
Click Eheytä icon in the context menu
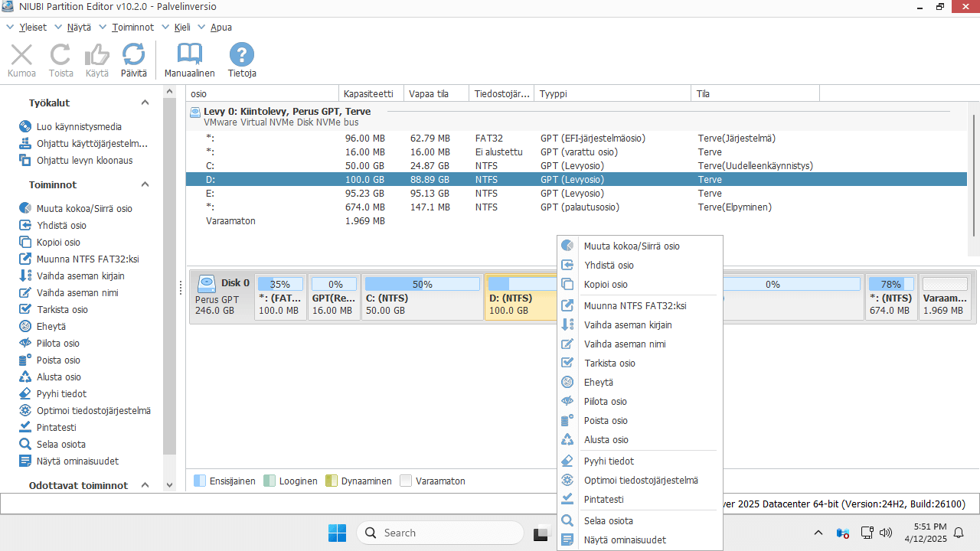click(x=567, y=383)
